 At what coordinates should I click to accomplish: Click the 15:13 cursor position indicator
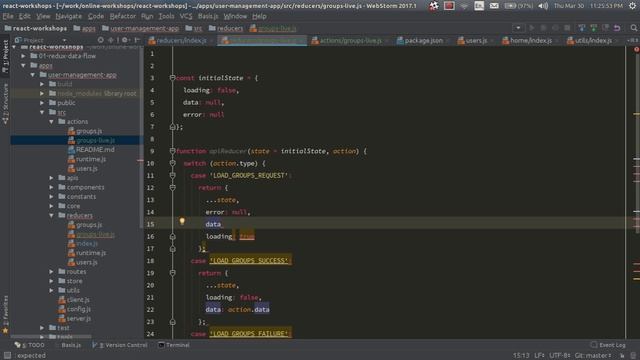(x=521, y=356)
